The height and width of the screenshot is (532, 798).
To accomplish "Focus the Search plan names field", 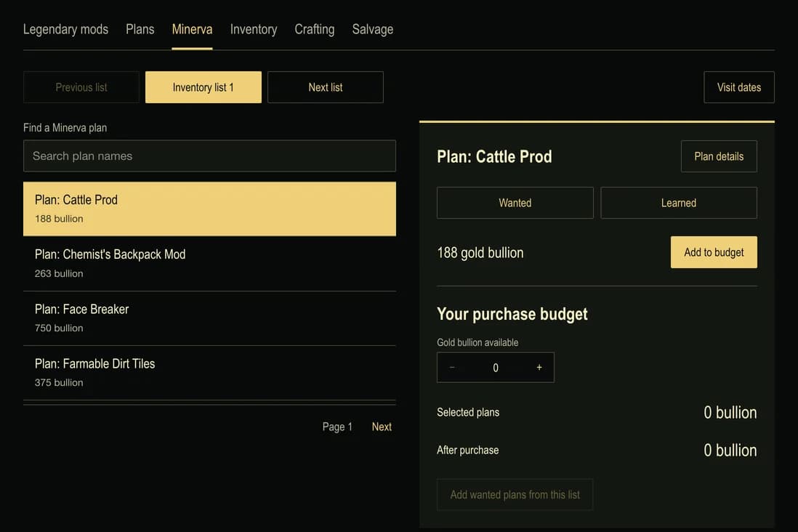I will coord(210,156).
